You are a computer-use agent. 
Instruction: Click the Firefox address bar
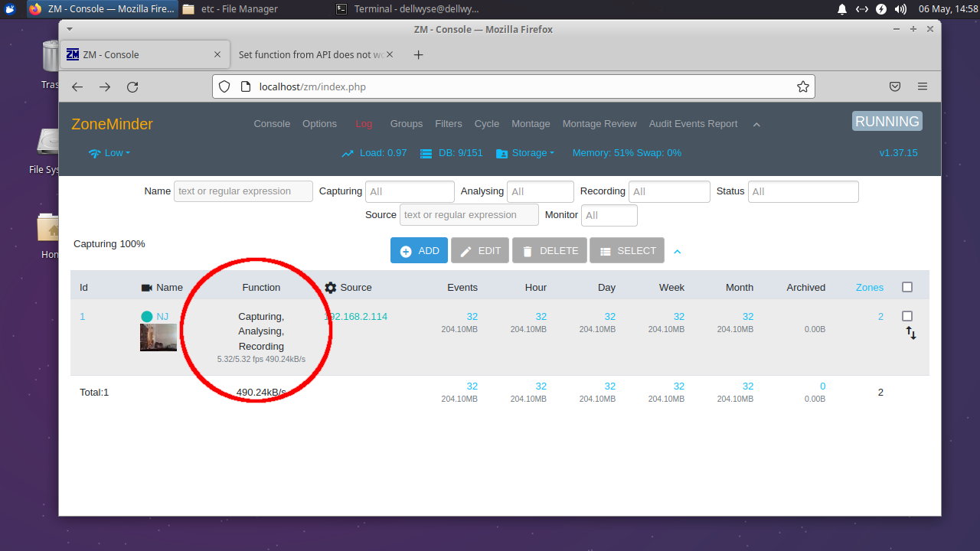[513, 86]
